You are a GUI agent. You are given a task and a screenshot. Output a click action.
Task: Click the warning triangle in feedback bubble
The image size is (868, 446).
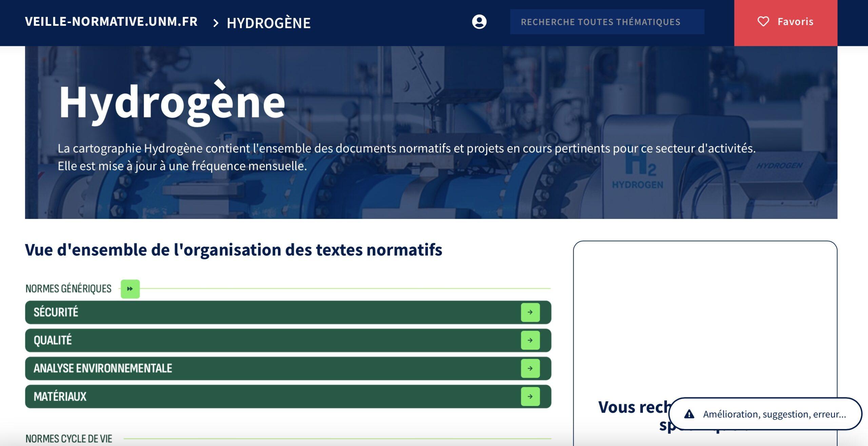coord(689,414)
